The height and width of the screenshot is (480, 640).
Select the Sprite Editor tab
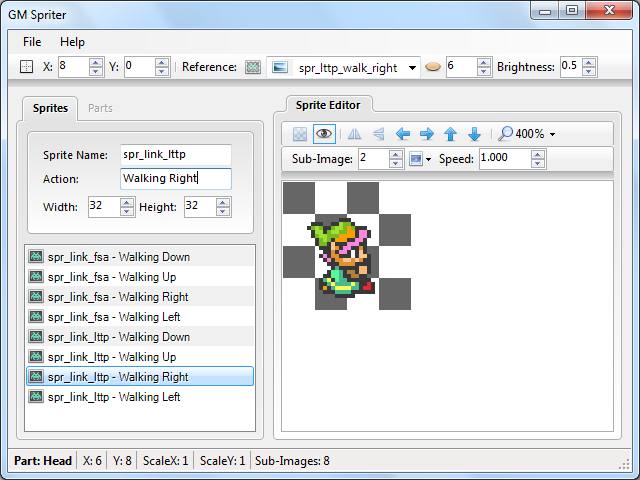click(x=328, y=105)
